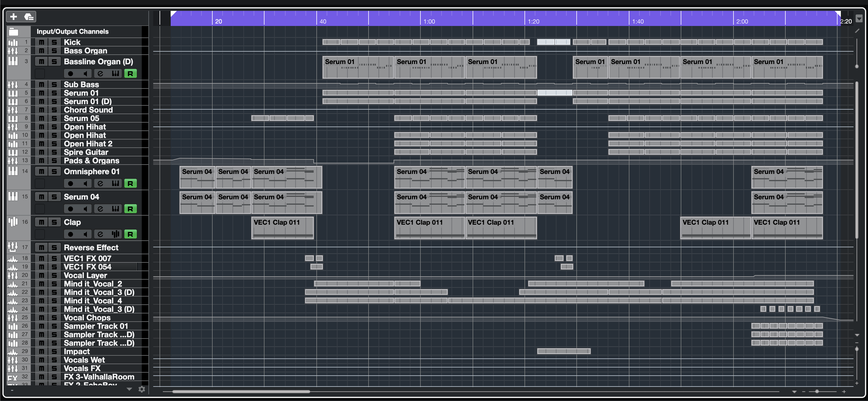Mute the Vocal Chops track
This screenshot has height=401, width=868.
(41, 318)
